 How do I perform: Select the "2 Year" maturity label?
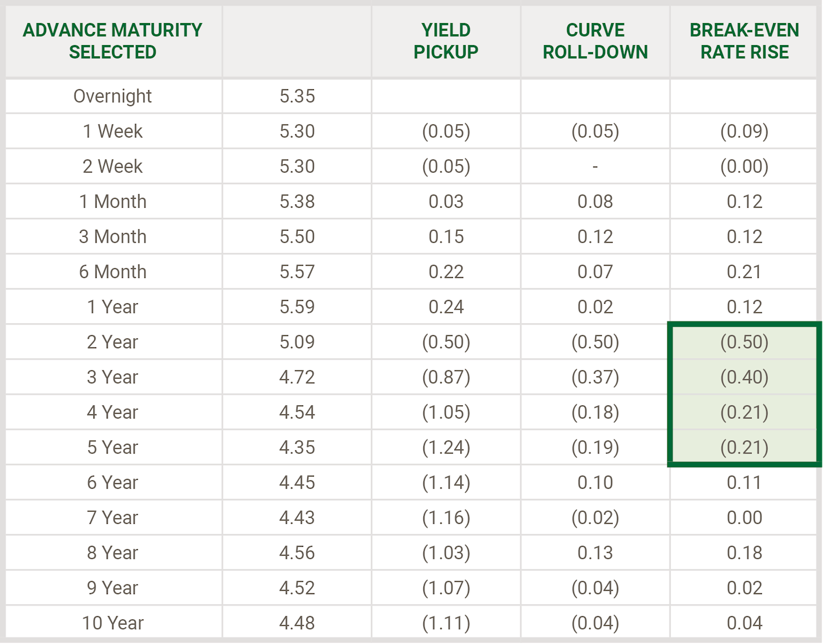[113, 342]
